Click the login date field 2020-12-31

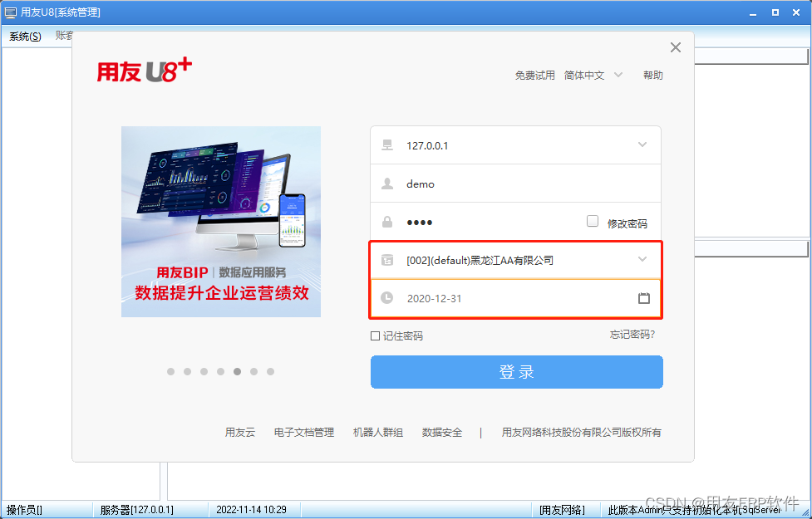tap(515, 298)
